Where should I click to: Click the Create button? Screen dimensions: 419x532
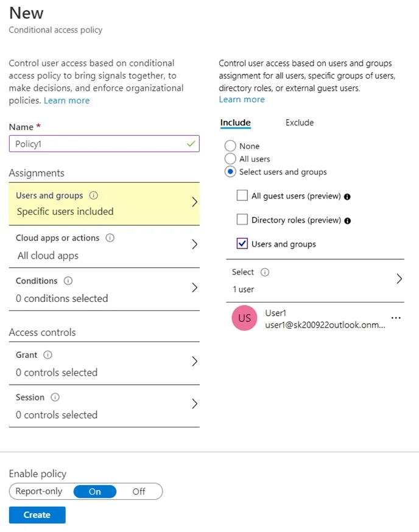click(x=37, y=515)
